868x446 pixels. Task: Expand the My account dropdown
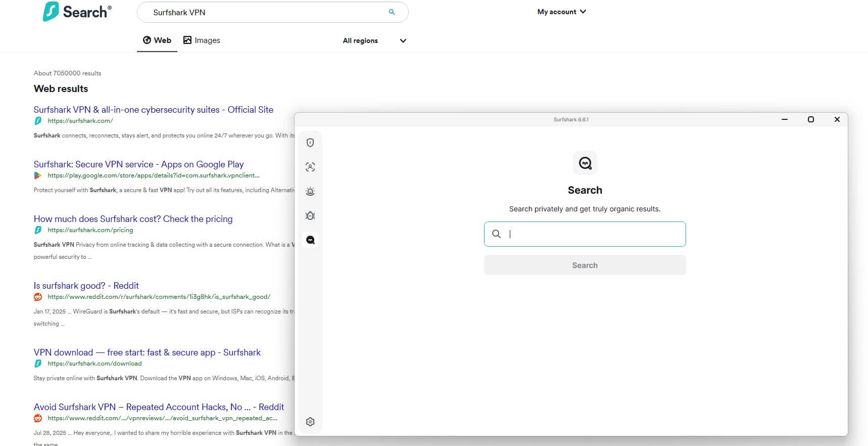[x=561, y=12]
